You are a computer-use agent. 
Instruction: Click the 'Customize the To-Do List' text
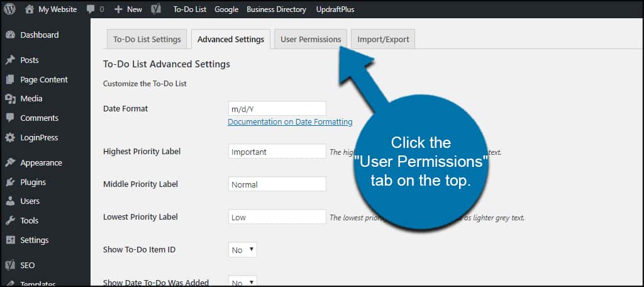click(x=145, y=84)
